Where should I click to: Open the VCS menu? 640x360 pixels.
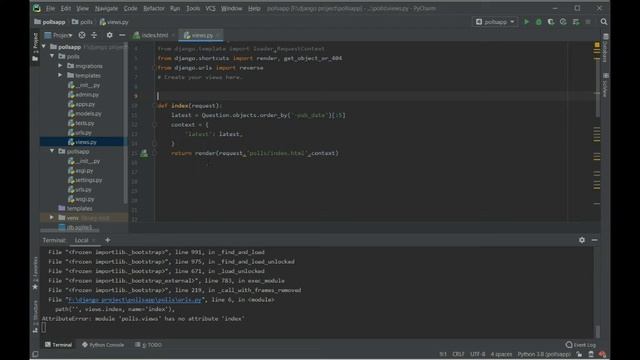(x=210, y=8)
